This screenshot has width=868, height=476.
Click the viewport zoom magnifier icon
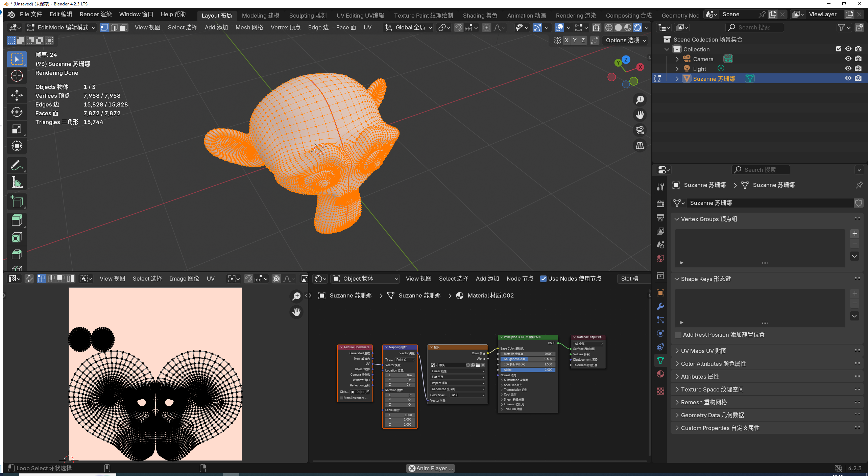(640, 100)
